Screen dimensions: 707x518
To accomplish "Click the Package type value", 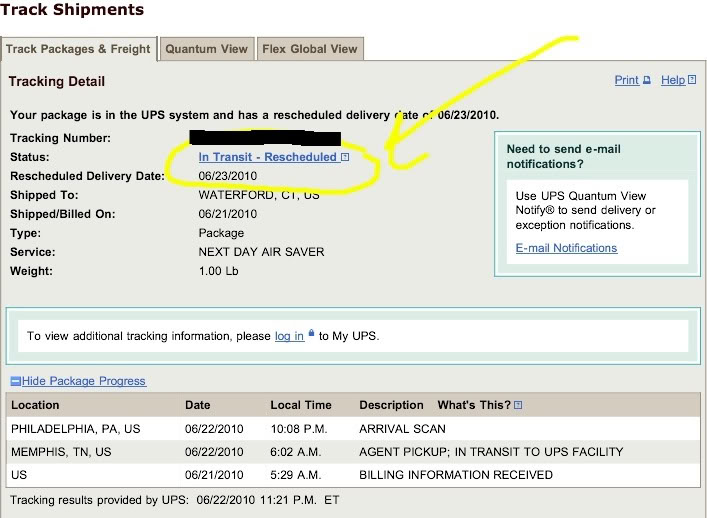I will point(221,233).
